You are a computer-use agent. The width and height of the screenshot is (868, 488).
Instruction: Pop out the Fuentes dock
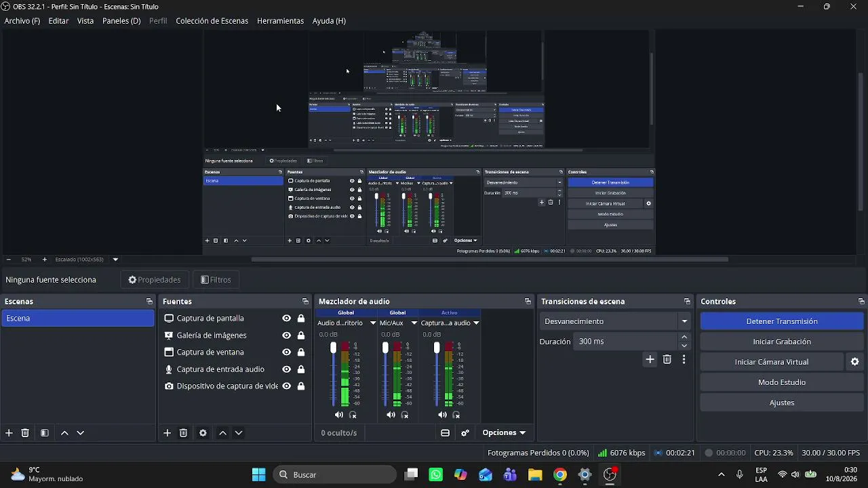305,302
